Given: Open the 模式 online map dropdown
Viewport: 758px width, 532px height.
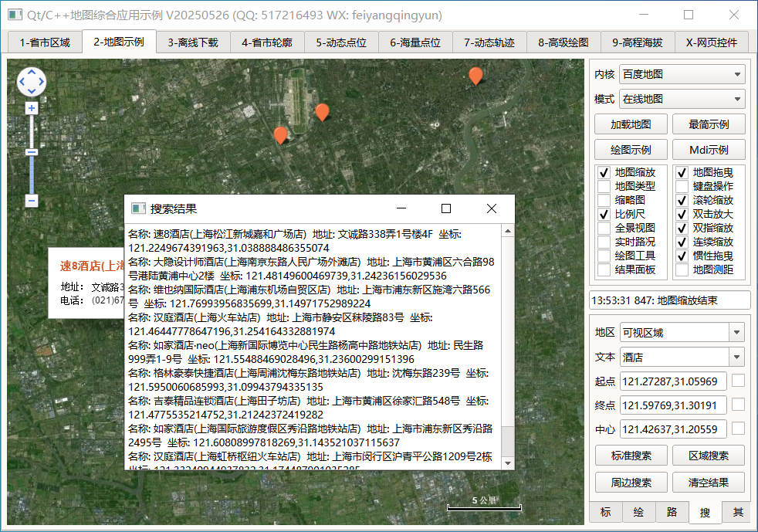Looking at the screenshot, I should [682, 99].
